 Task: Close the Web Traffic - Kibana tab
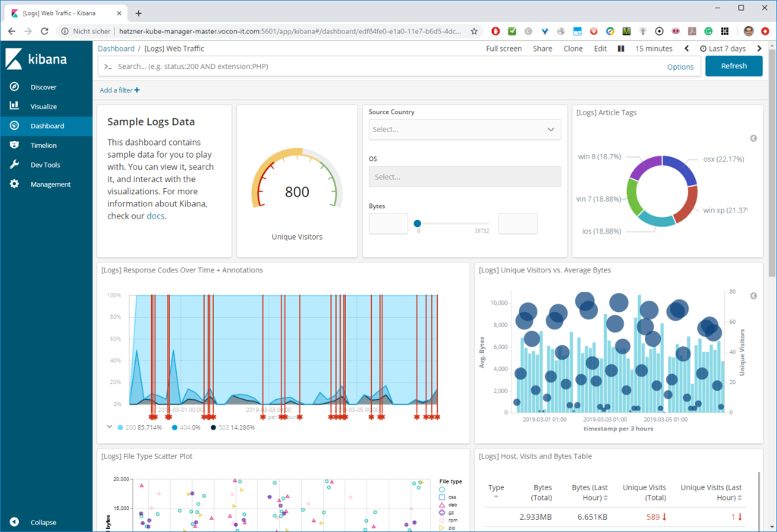(x=119, y=14)
